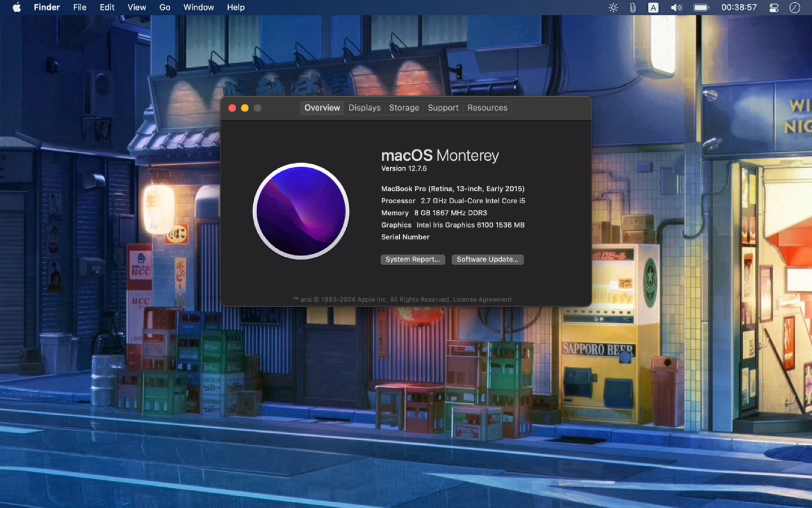This screenshot has width=812, height=508.
Task: Open the File menu
Action: pos(80,7)
